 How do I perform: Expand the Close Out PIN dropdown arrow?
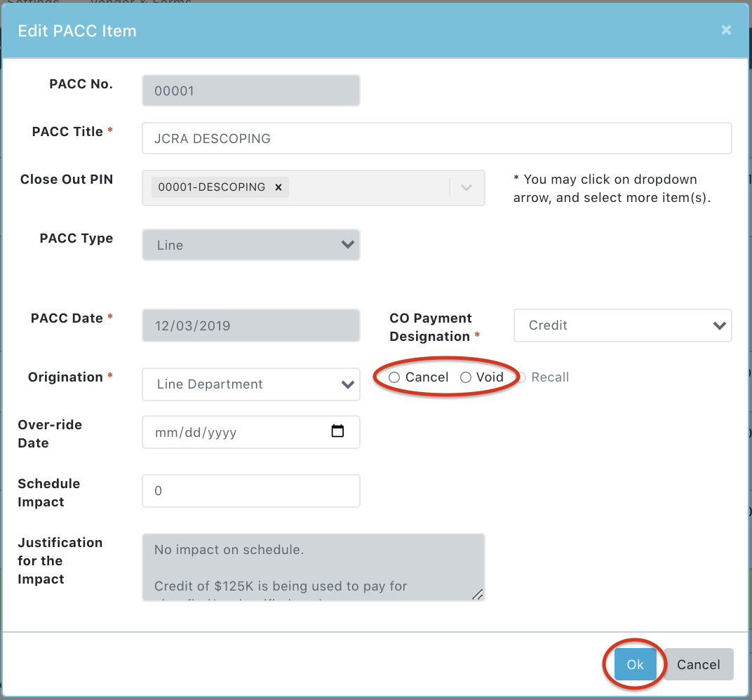(x=466, y=187)
